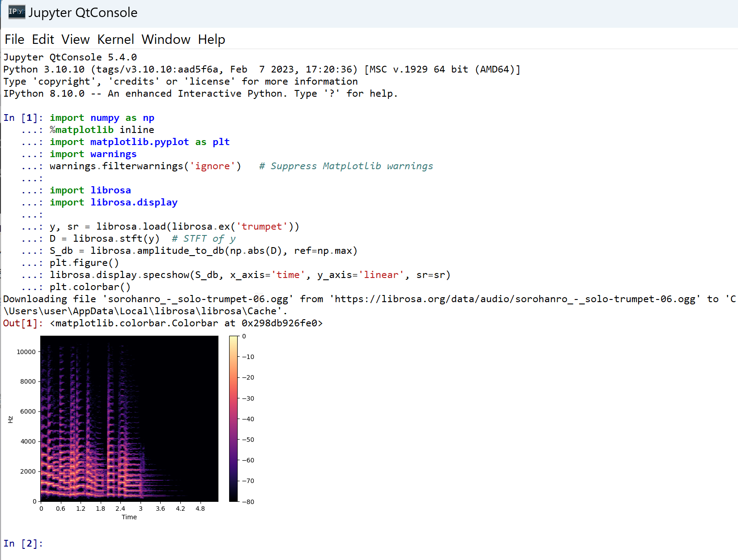
Task: Open the Edit menu
Action: tap(43, 39)
